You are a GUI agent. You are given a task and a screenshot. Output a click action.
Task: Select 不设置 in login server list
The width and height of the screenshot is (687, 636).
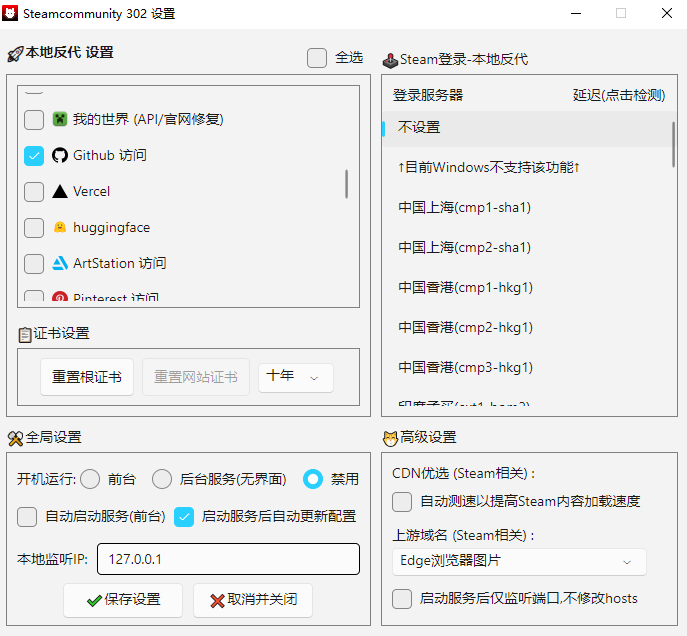tap(527, 128)
